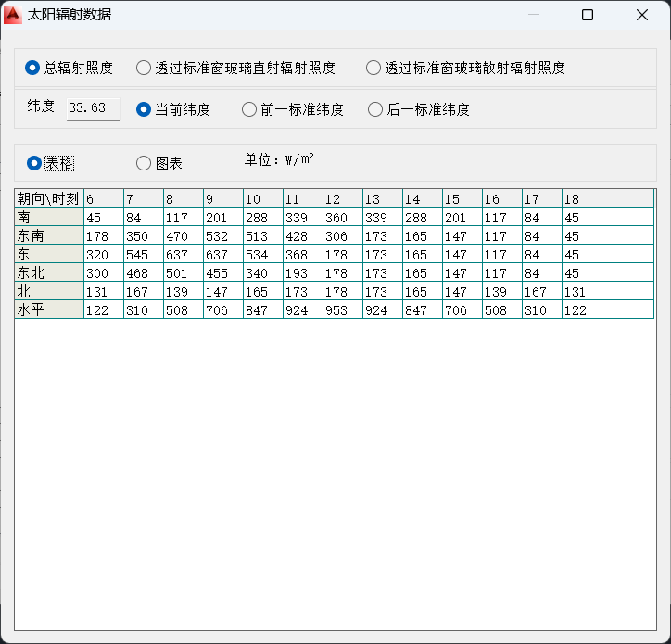Choose the 后一标准纬度 option
Viewport: 671px width, 644px height.
375,109
